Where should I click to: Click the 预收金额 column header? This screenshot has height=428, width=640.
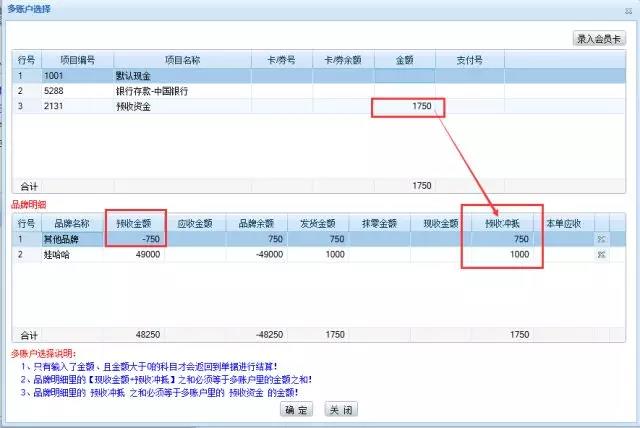click(x=134, y=223)
